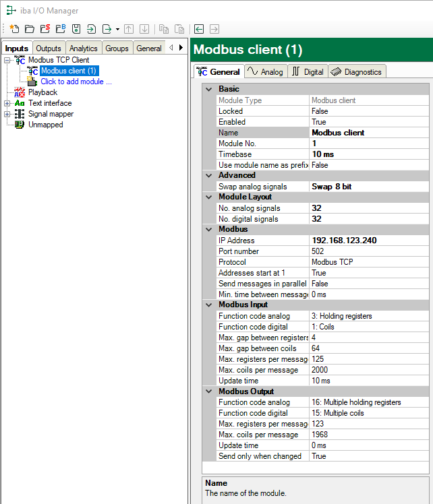Click the 'Click to add module ...' link

pyautogui.click(x=76, y=82)
